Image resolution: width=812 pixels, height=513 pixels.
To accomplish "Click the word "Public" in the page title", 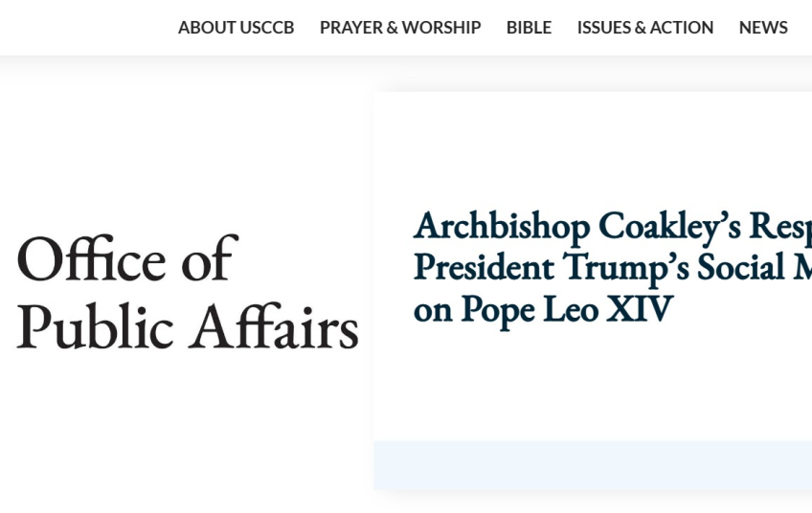I will click(x=94, y=327).
